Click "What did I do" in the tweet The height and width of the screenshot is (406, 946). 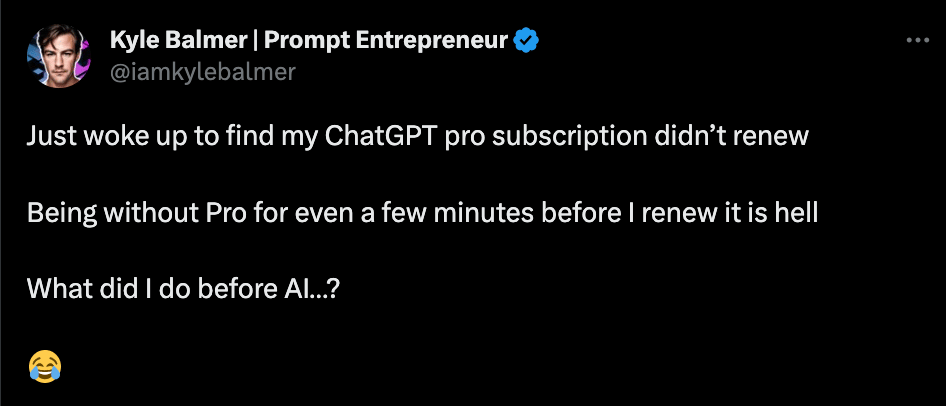click(92, 289)
